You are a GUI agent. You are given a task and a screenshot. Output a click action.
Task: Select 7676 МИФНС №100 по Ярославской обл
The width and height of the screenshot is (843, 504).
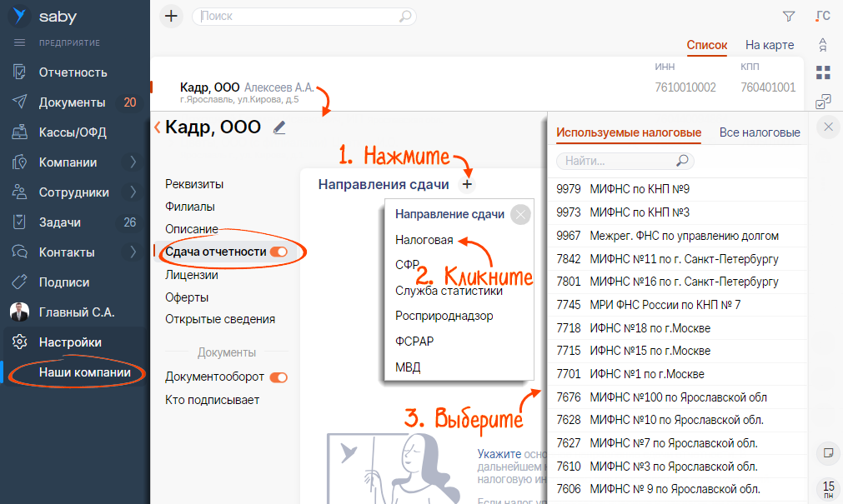pyautogui.click(x=677, y=397)
